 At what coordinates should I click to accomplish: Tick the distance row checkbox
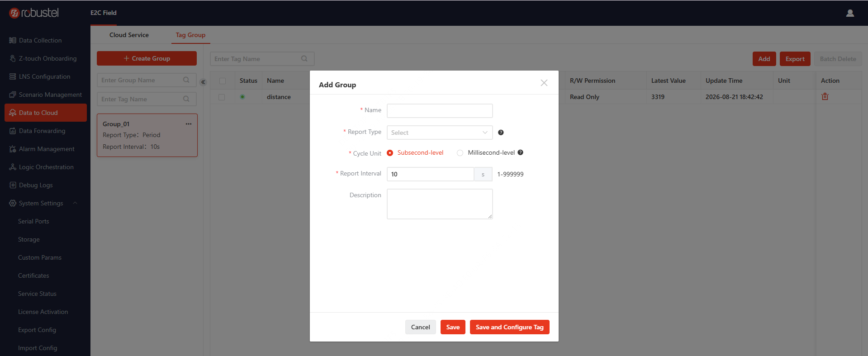222,97
